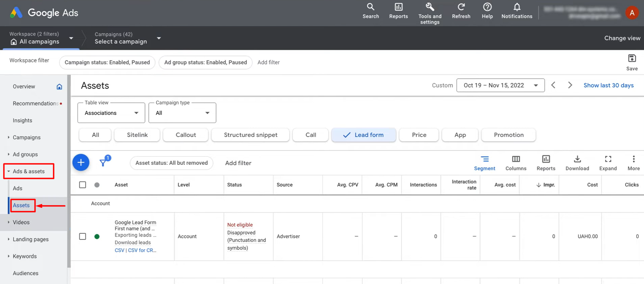Image resolution: width=644 pixels, height=284 pixels.
Task: Click the filter funnel icon
Action: tap(103, 163)
